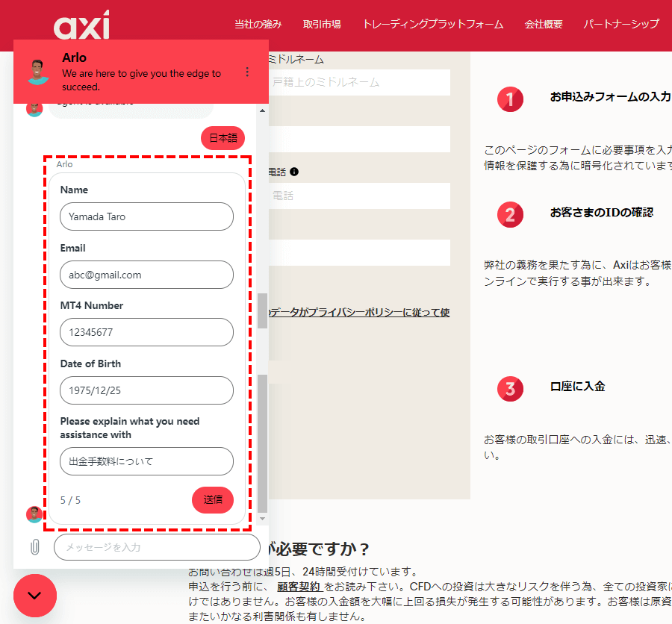The width and height of the screenshot is (672, 624).
Task: Open the 会社概要 menu
Action: pyautogui.click(x=544, y=25)
